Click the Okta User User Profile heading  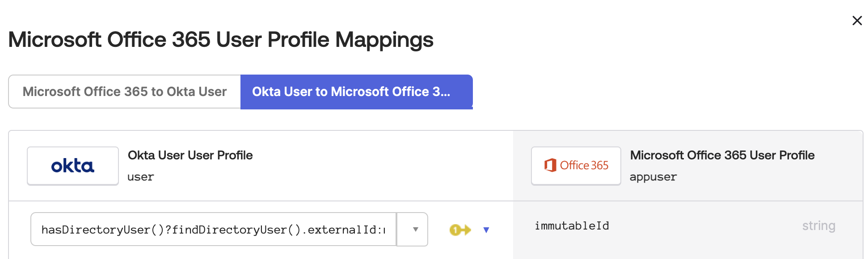(x=190, y=155)
